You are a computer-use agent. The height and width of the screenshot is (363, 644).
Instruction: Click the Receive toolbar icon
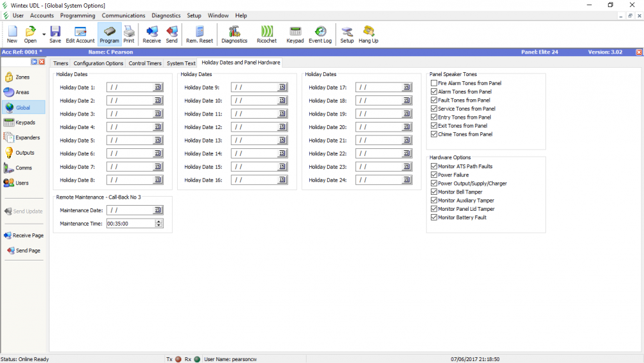pos(152,34)
